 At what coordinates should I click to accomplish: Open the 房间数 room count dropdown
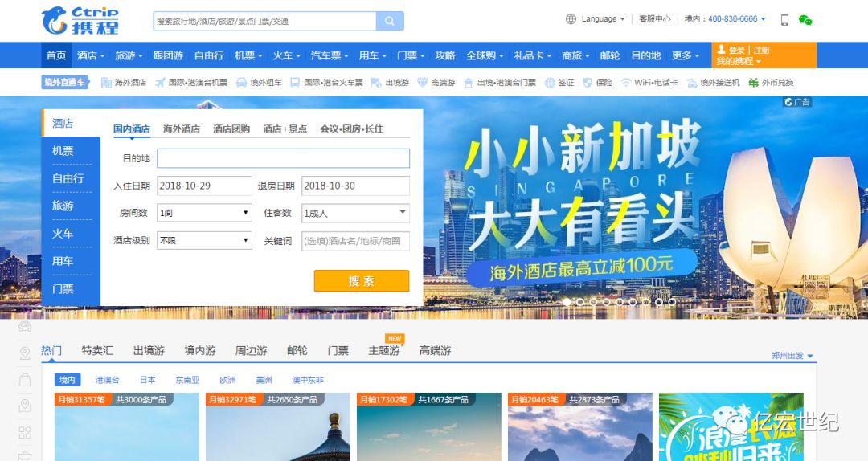click(204, 213)
